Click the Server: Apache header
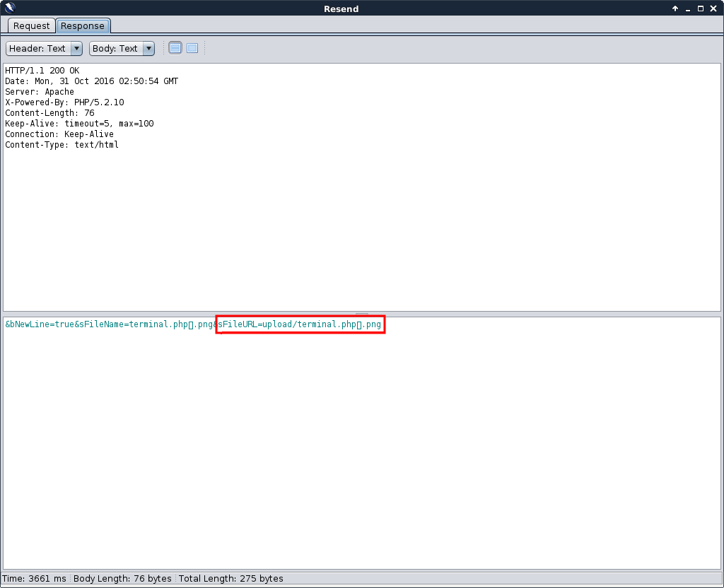This screenshot has height=588, width=724. coord(40,92)
